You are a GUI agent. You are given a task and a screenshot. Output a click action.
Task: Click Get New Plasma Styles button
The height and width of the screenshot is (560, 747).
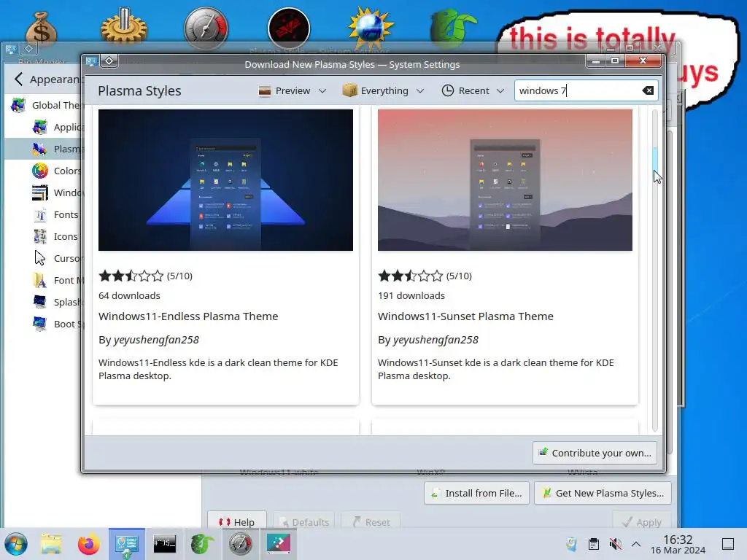tap(603, 494)
